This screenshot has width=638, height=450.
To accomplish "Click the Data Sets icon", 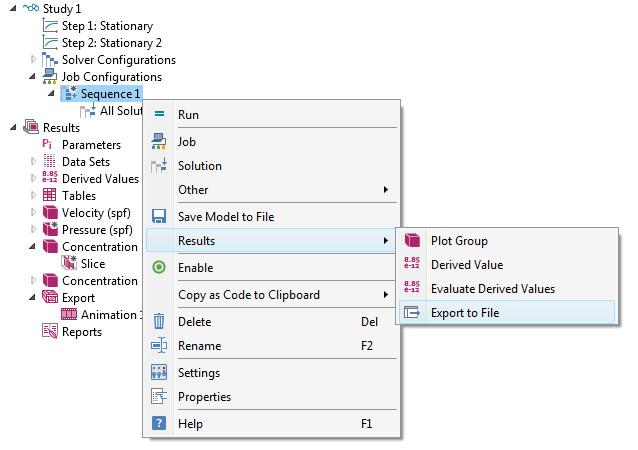I will 49,162.
